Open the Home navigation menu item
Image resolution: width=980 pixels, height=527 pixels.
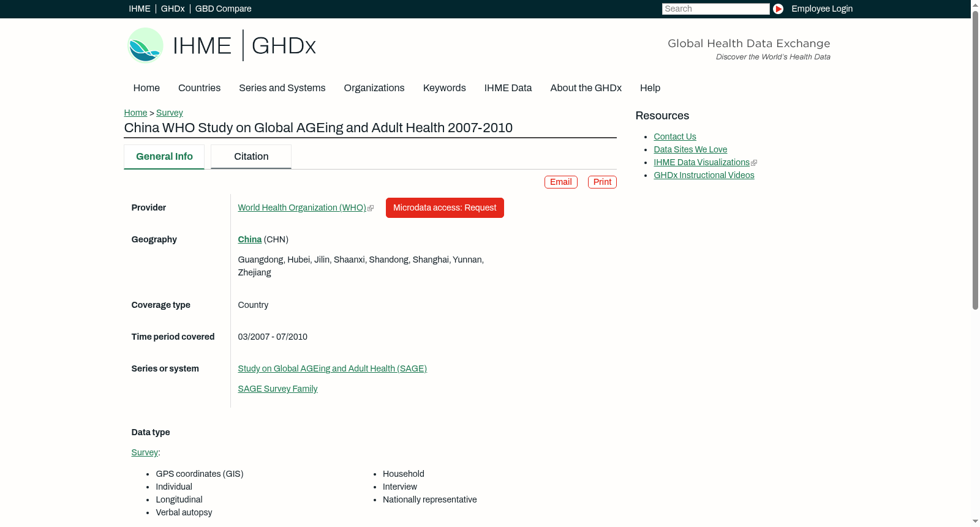(146, 88)
